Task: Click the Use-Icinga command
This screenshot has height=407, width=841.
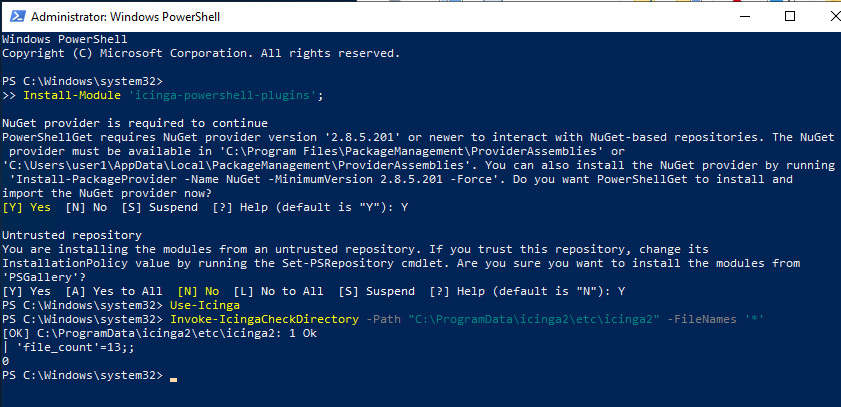Action: click(x=204, y=305)
